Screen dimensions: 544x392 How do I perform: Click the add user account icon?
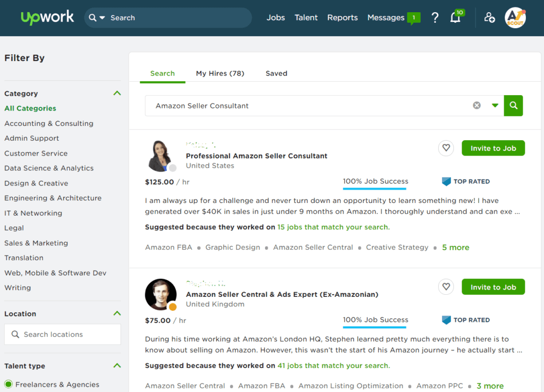click(x=489, y=18)
